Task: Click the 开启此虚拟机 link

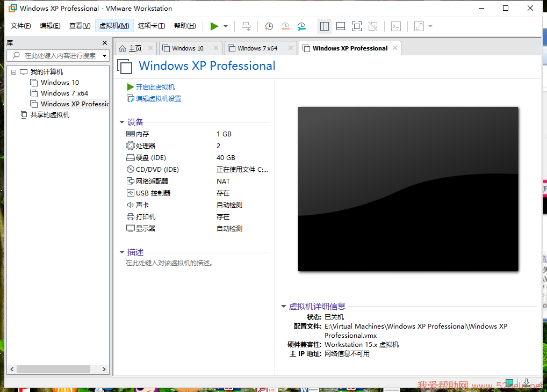Action: 155,87
